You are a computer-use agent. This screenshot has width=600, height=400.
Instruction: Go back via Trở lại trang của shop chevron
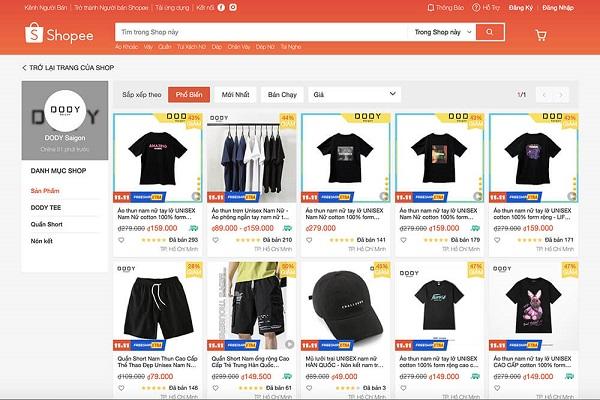click(24, 68)
